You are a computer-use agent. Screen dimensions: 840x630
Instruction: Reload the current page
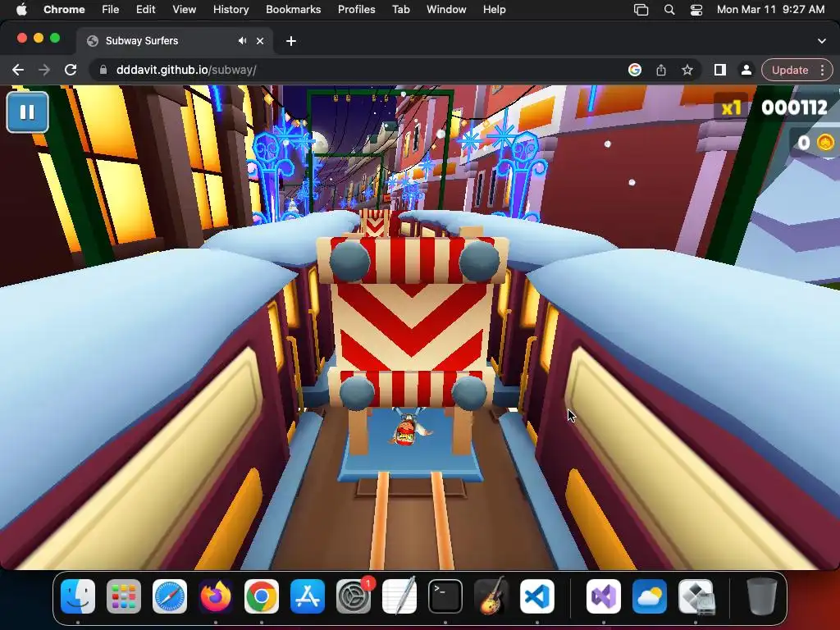tap(71, 71)
